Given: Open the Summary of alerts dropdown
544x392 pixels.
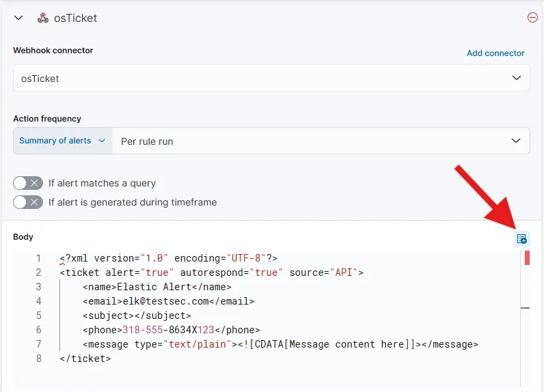Looking at the screenshot, I should tap(62, 141).
